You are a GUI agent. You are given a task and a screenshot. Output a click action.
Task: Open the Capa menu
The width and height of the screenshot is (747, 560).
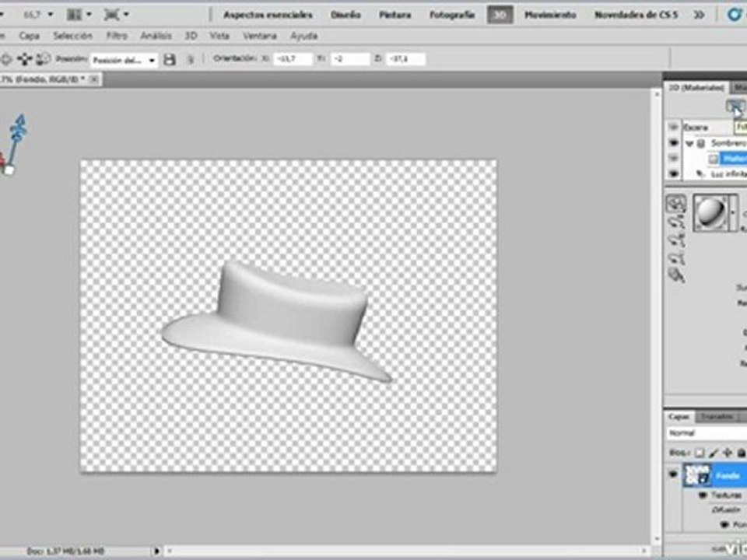[29, 36]
